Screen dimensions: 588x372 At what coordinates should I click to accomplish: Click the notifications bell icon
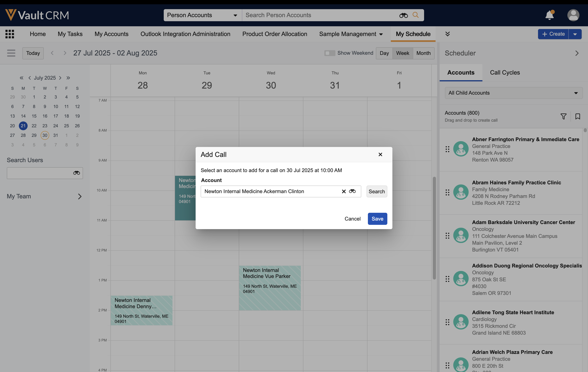[549, 15]
